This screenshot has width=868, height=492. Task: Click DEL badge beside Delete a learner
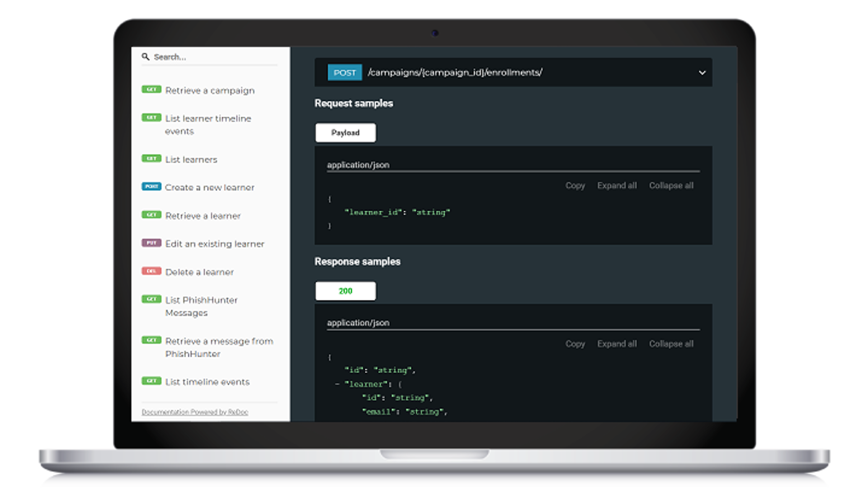[x=151, y=271]
